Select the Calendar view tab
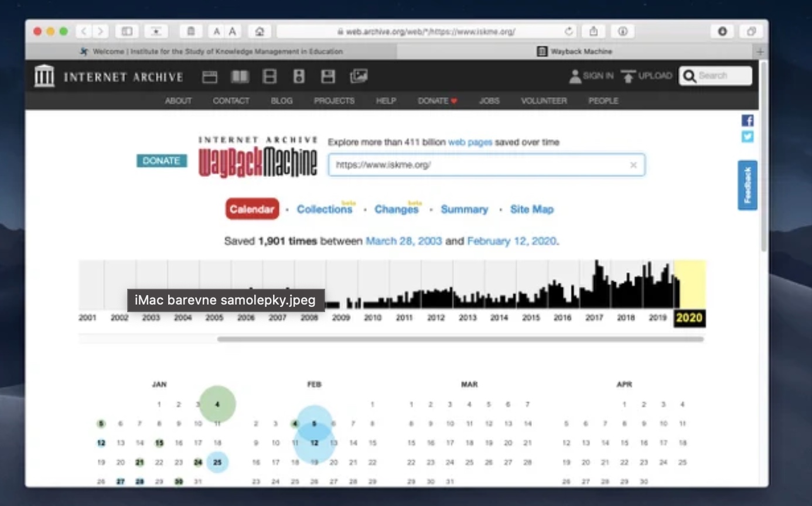 pyautogui.click(x=252, y=209)
